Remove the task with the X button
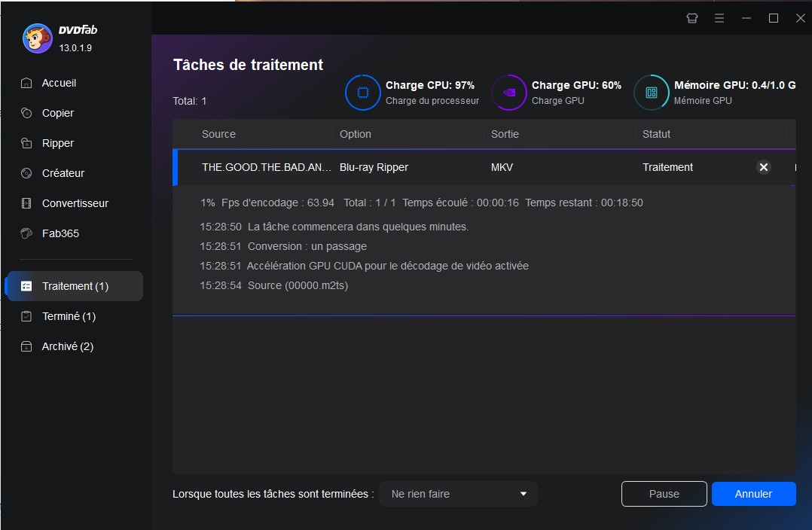 [763, 167]
